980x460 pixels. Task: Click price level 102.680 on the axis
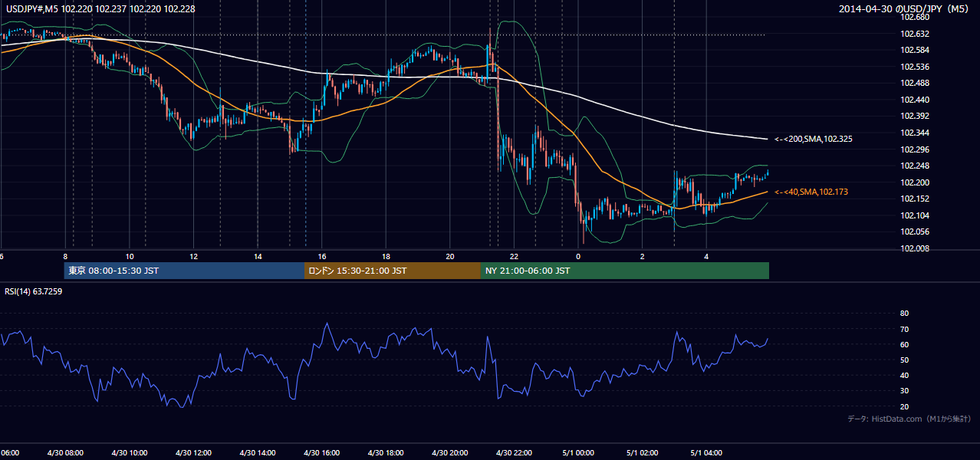[x=914, y=17]
